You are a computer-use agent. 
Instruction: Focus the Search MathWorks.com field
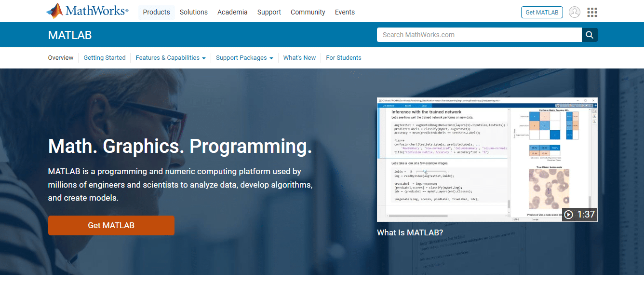[x=479, y=35]
